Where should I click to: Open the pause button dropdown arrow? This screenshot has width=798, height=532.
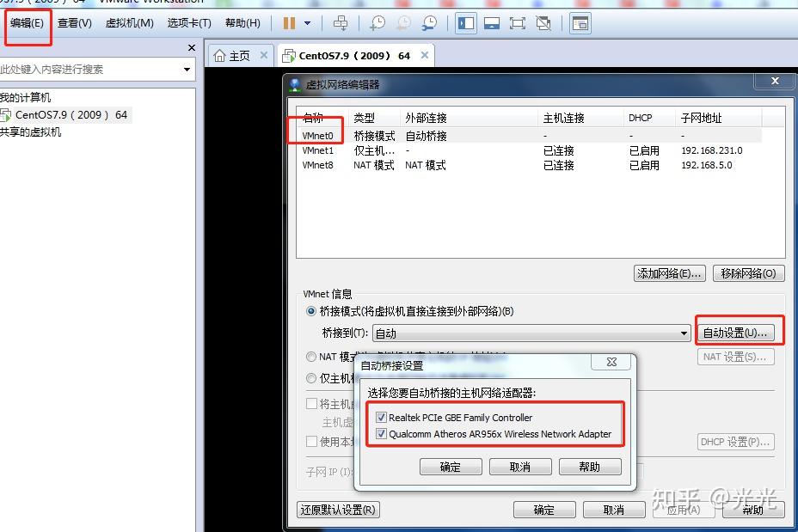tap(308, 23)
